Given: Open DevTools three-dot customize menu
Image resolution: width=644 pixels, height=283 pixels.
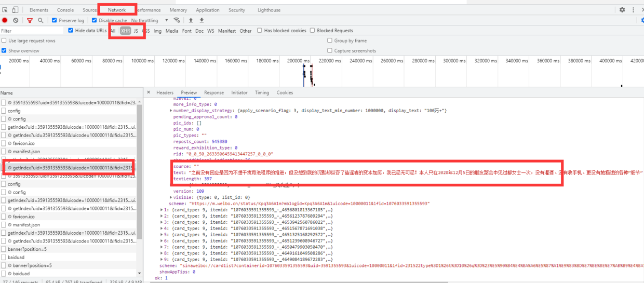Looking at the screenshot, I should pos(634,10).
